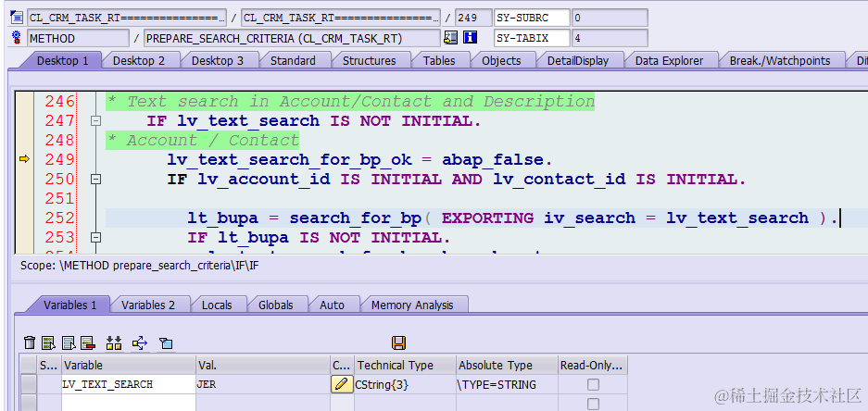
Task: Click the yellow blocks icon with two arrows
Action: click(x=114, y=342)
